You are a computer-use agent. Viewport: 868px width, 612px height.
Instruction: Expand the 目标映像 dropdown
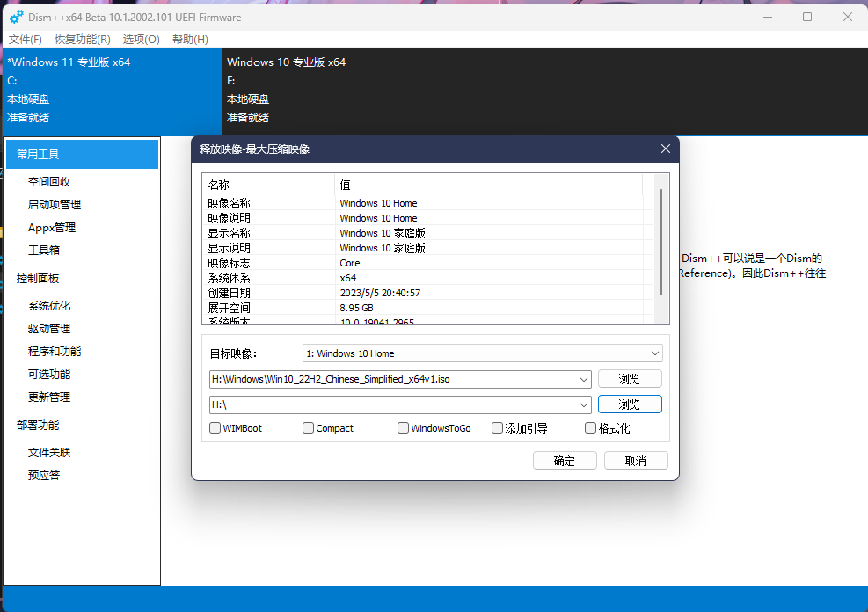point(655,353)
